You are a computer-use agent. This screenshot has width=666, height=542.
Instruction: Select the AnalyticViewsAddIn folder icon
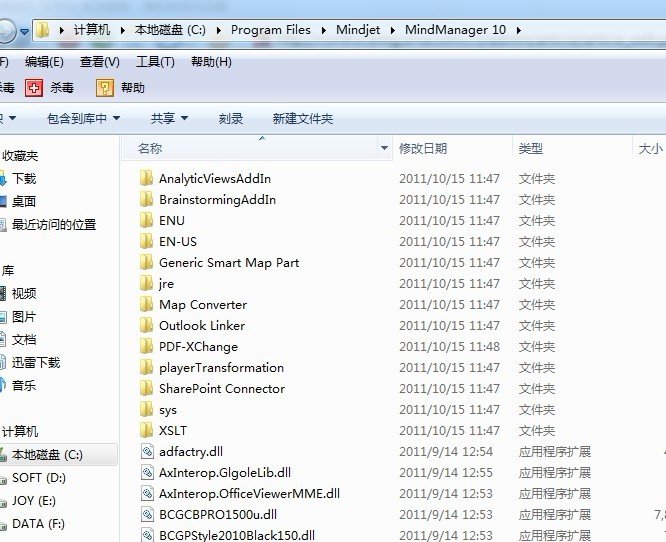tap(146, 178)
